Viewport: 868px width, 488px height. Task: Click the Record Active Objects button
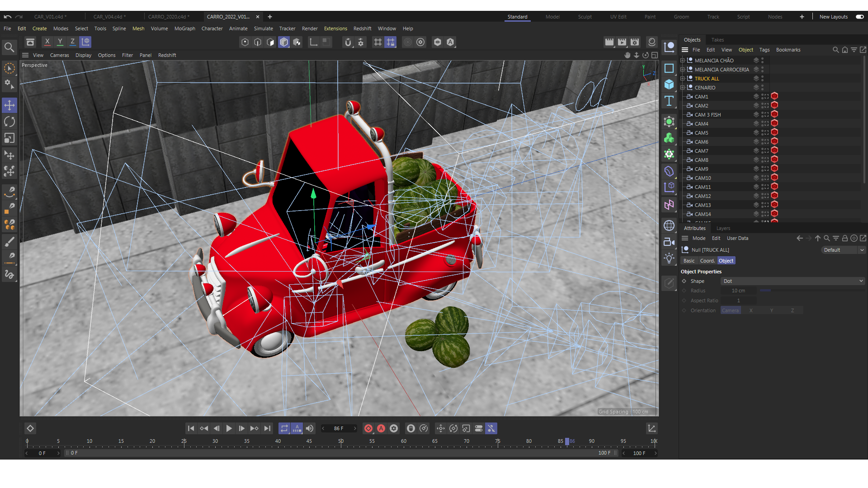pos(368,428)
